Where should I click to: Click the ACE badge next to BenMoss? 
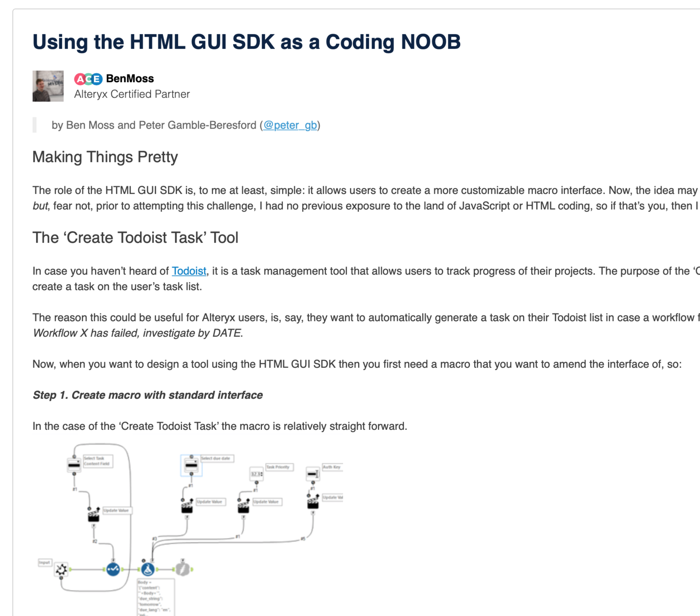[88, 79]
